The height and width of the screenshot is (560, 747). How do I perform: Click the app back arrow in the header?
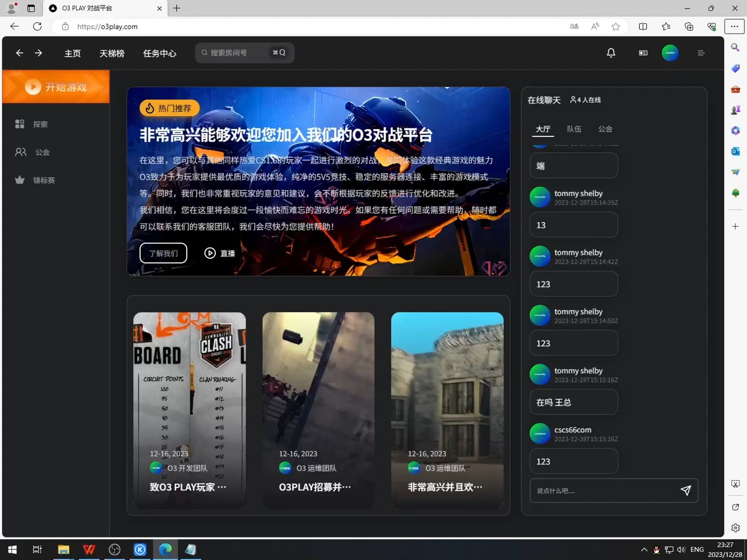19,53
